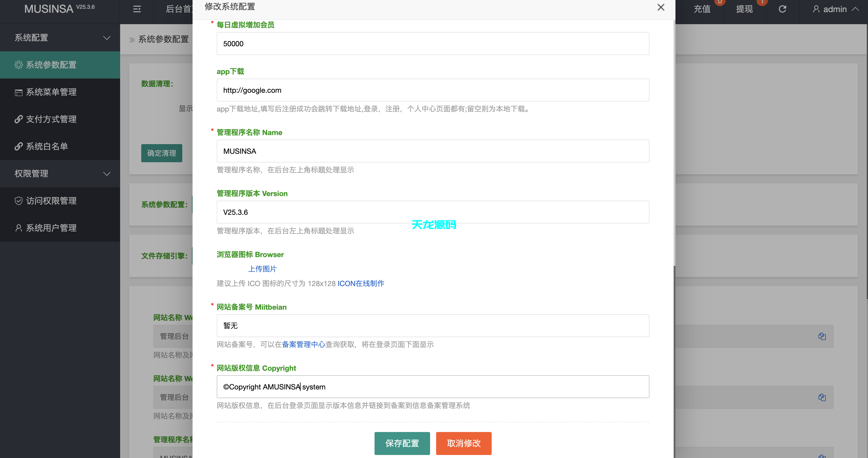868x458 pixels.
Task: Select the 系统参数配置 gear icon in sidebar
Action: [18, 65]
